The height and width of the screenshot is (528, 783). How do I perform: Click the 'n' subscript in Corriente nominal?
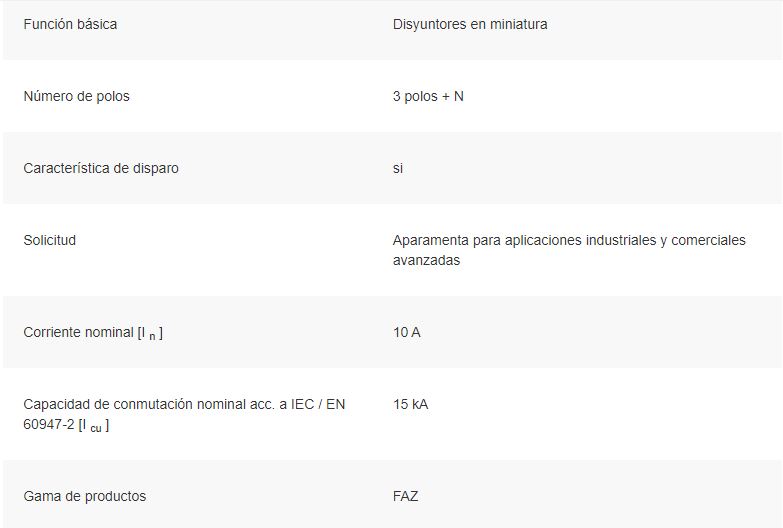(152, 337)
